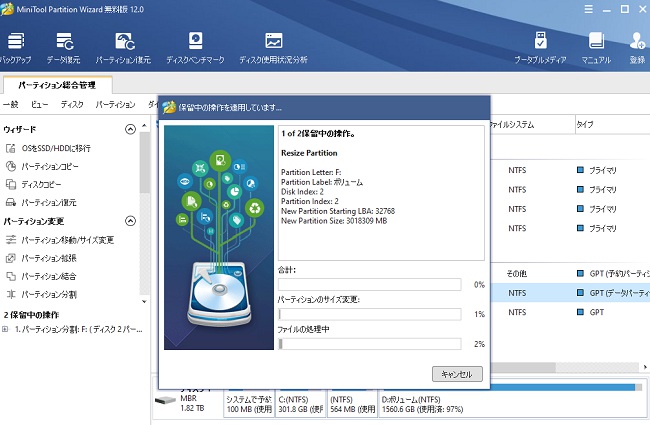Open the ビュー menu
The width and height of the screenshot is (650, 425).
click(39, 105)
